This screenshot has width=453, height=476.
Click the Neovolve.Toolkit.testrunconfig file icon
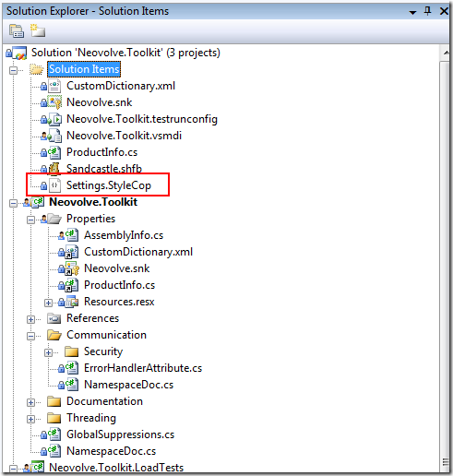pos(54,119)
